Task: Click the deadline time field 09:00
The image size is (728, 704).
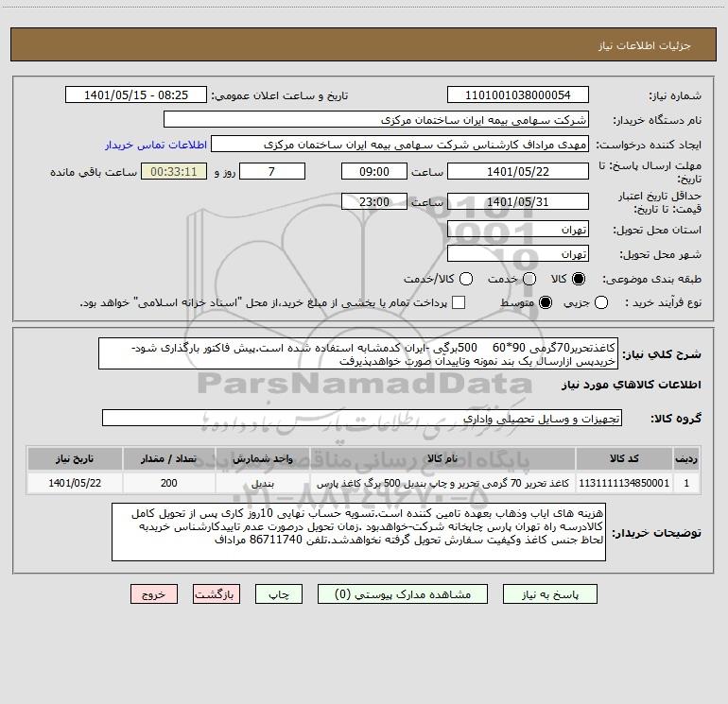Action: 374,172
